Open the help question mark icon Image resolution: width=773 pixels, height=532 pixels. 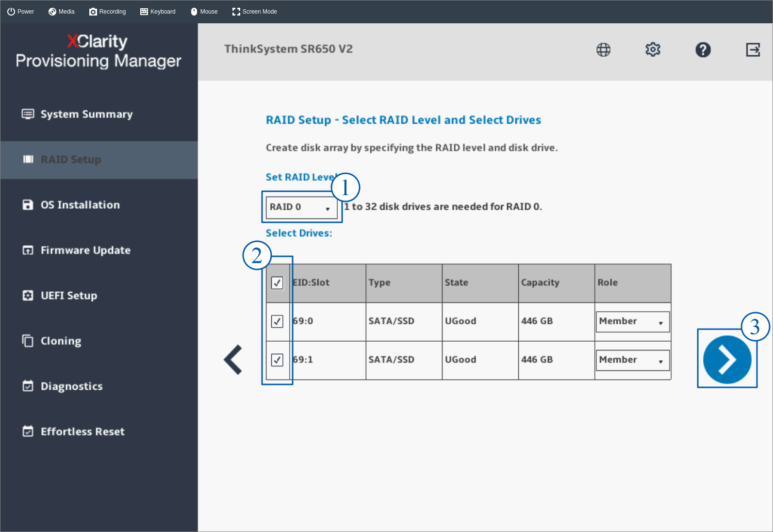tap(703, 50)
